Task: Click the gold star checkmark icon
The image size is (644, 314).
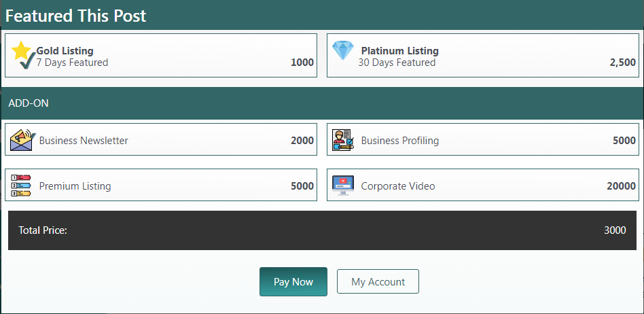Action: pyautogui.click(x=23, y=54)
